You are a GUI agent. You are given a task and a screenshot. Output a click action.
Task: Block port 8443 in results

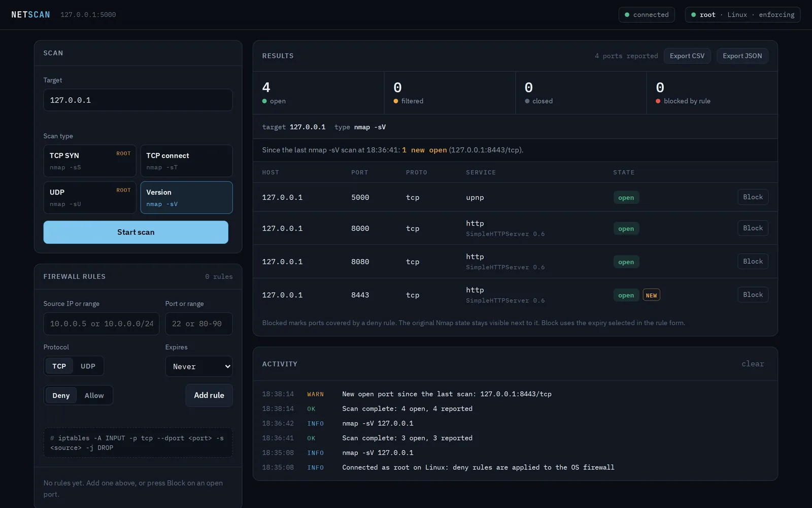[x=753, y=295]
